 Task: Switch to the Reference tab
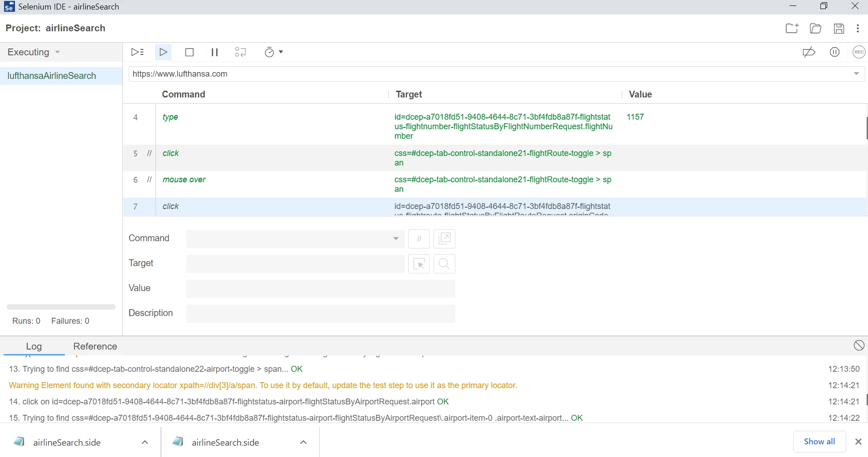pyautogui.click(x=95, y=346)
